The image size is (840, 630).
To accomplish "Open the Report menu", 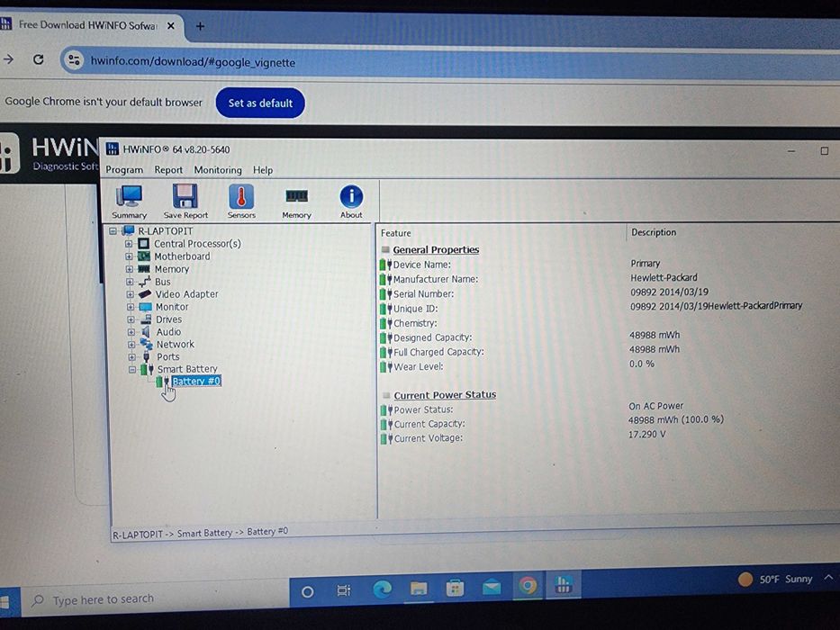I will tap(168, 170).
